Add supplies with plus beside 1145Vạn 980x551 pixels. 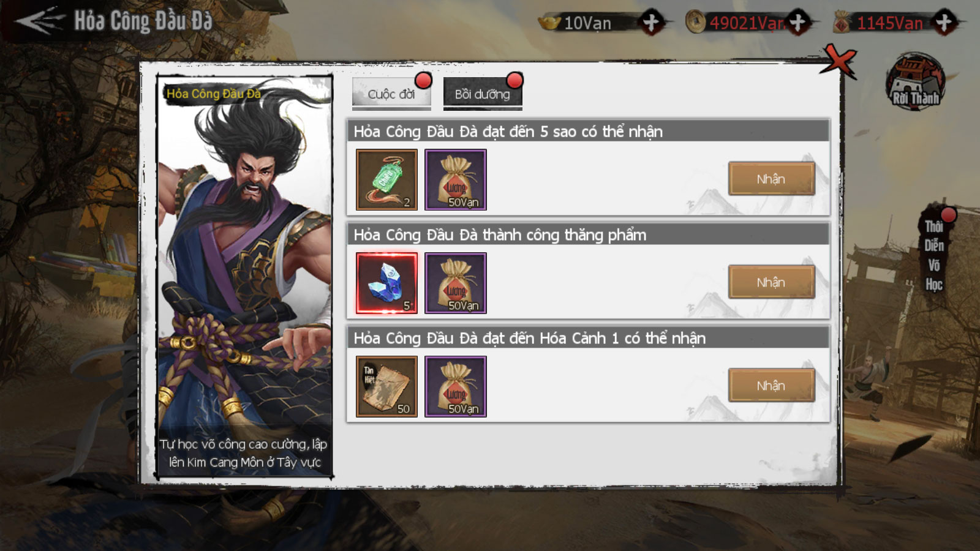tap(944, 23)
